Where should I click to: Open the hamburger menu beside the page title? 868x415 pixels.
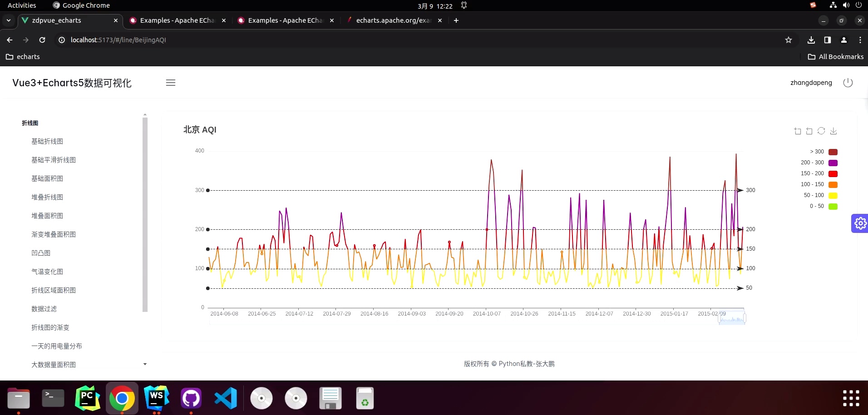[x=170, y=83]
